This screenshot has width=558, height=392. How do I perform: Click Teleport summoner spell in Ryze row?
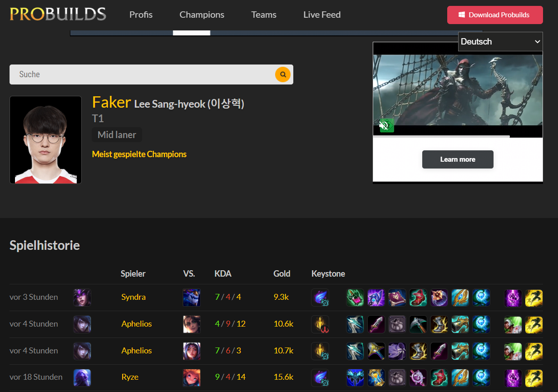pyautogui.click(x=513, y=377)
